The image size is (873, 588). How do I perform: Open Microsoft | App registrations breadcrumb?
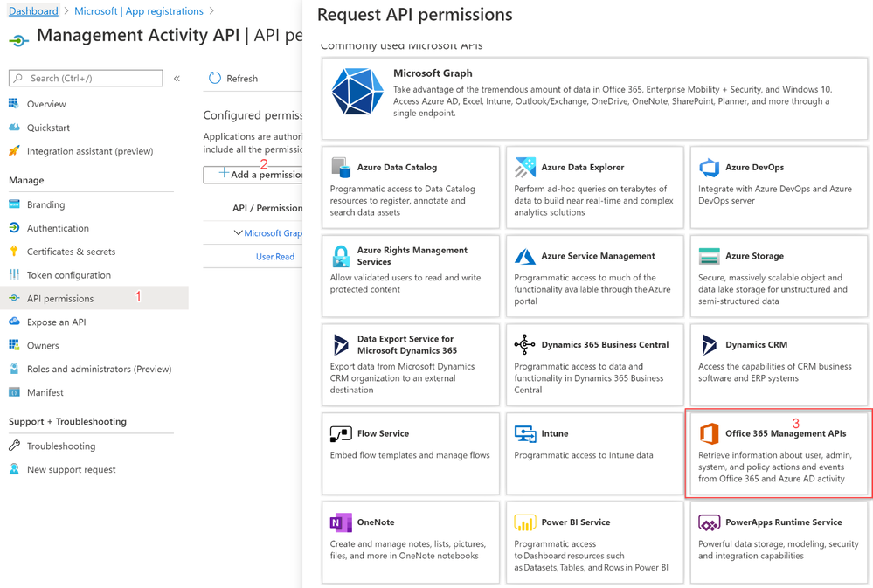point(139,11)
